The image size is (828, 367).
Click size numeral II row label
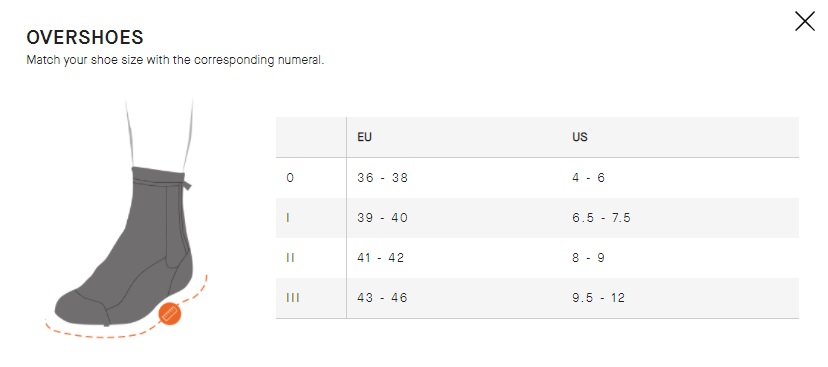click(290, 258)
